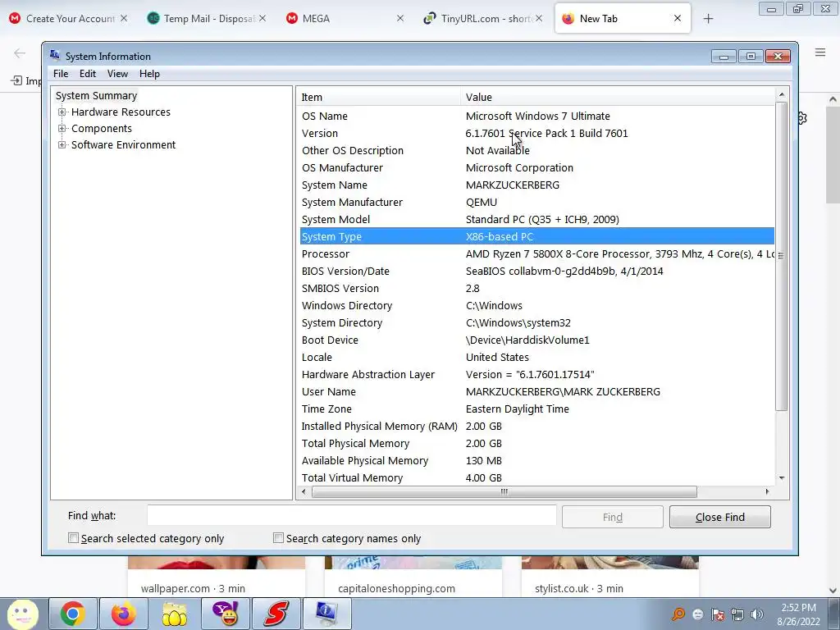
Task: Click the horizontal scrollbar left arrow
Action: coord(304,491)
